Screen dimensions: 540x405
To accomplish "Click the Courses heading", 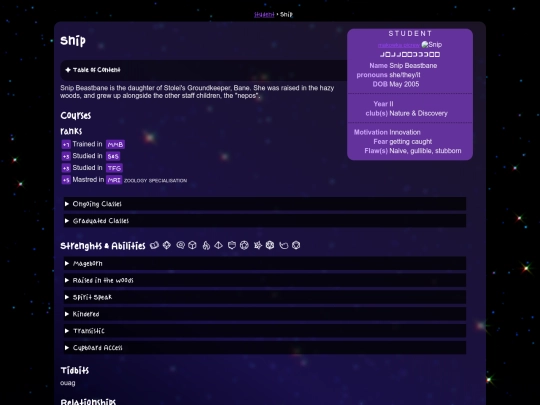I will 76,115.
